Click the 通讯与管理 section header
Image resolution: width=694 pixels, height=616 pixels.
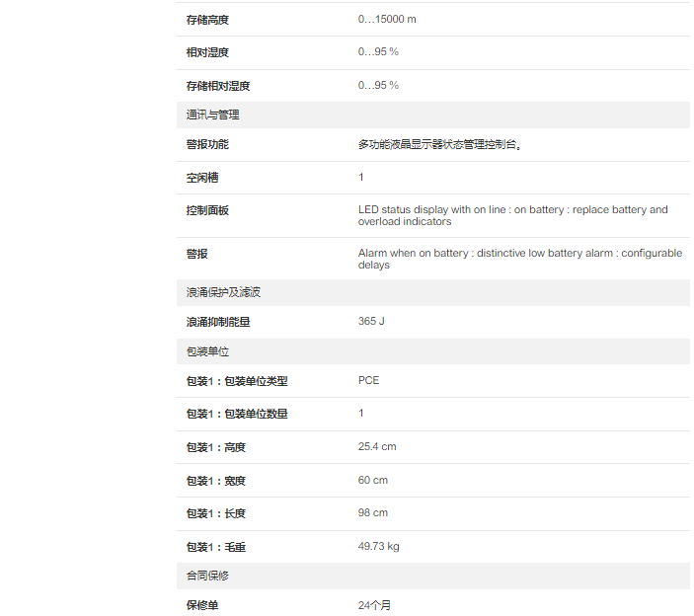click(213, 115)
